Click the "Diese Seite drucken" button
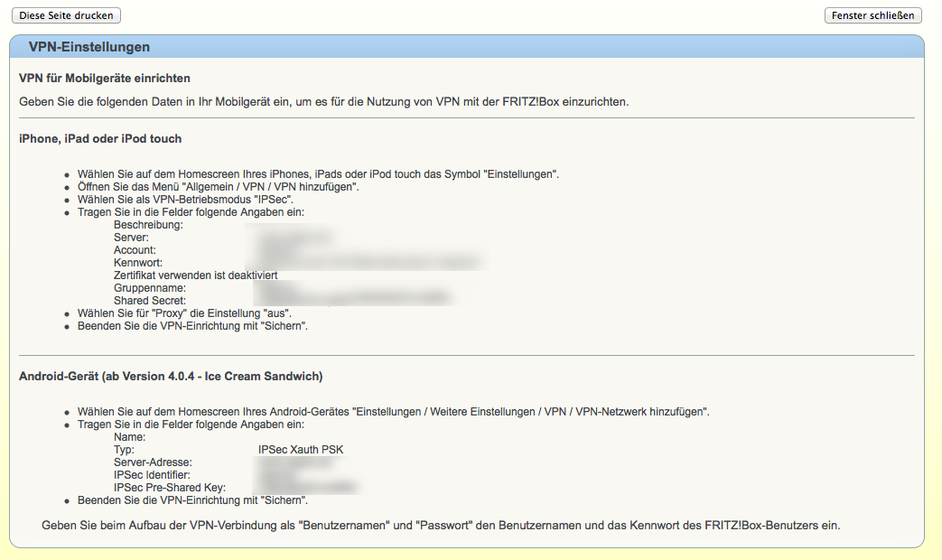This screenshot has height=560, width=942. tap(66, 15)
